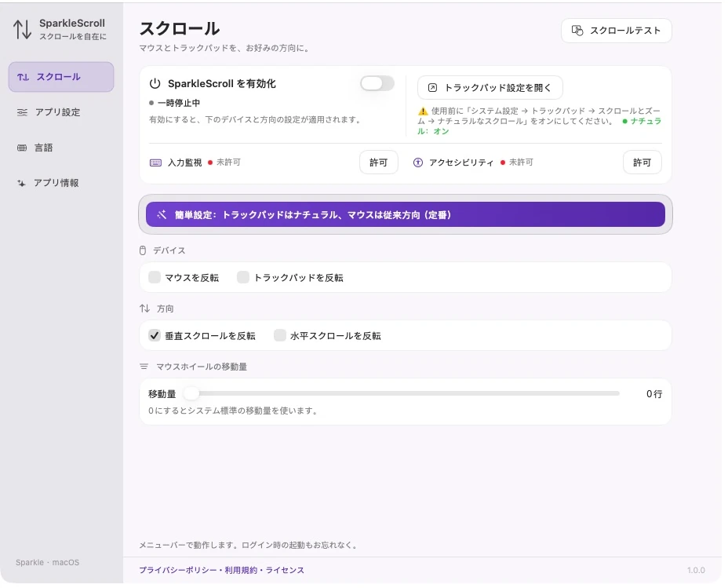This screenshot has height=588, width=728.
Task: Click メニューバーで動作します footer note
Action: coord(249,546)
